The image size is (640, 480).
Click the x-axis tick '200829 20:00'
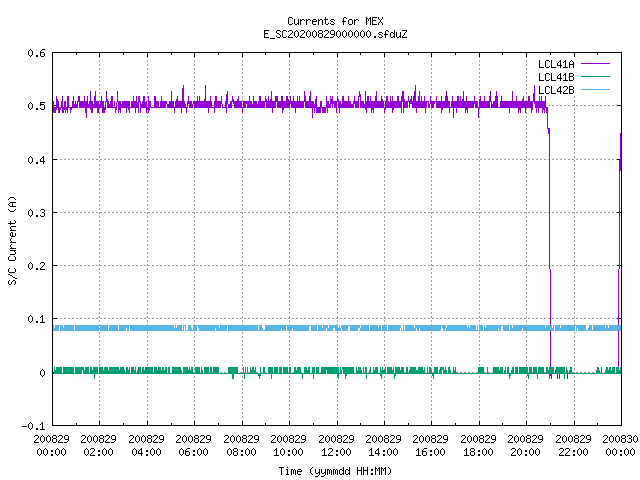(x=526, y=445)
